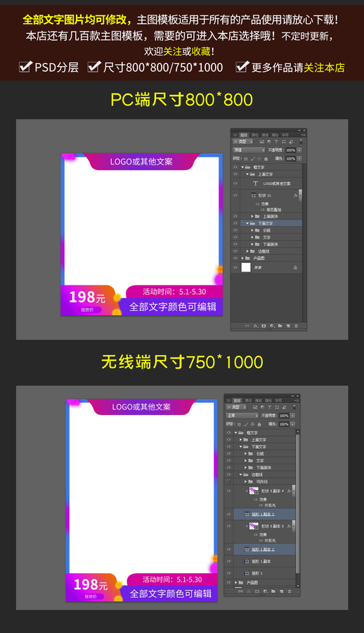Open the 800*800 panel flyout menu
Screen dimensions: 364x633
coord(304,135)
